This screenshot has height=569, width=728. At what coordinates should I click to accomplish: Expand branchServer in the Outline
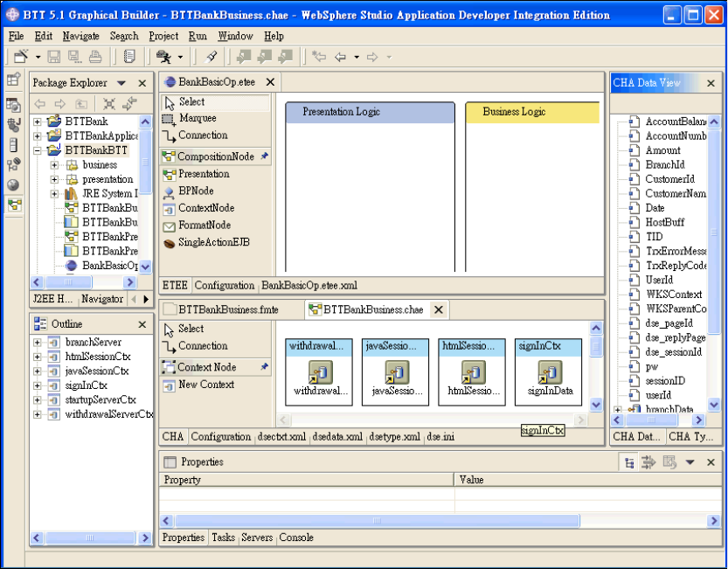(x=37, y=343)
